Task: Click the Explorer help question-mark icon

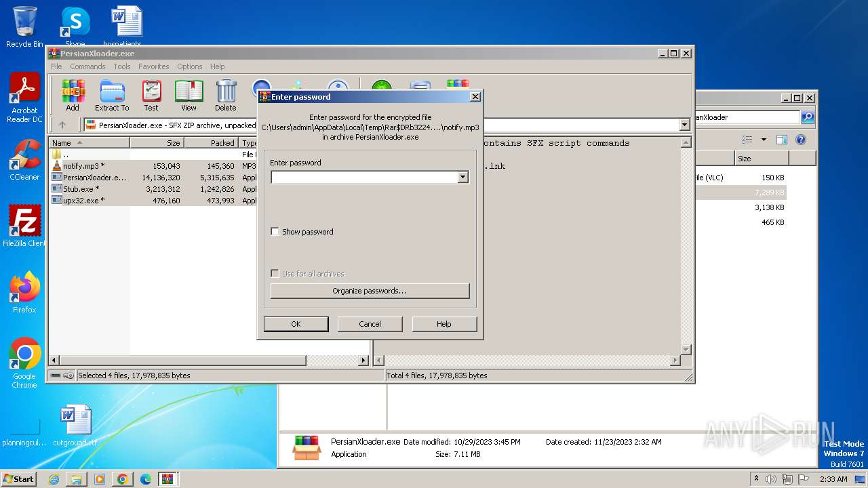Action: (801, 140)
